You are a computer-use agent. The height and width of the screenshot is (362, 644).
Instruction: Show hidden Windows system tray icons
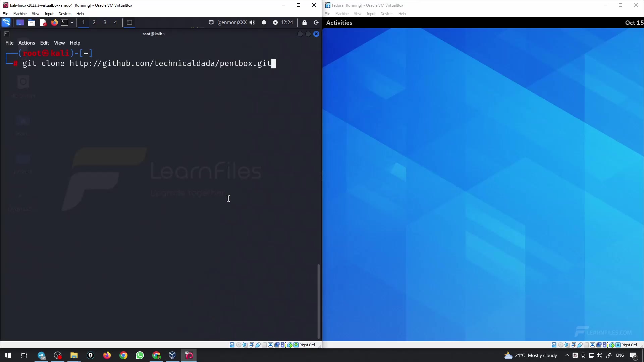567,355
